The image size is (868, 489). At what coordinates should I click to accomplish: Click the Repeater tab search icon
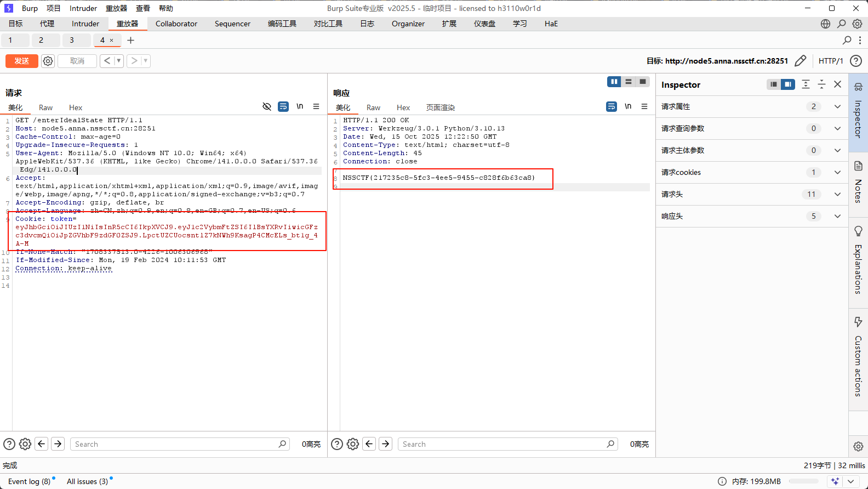pos(847,40)
